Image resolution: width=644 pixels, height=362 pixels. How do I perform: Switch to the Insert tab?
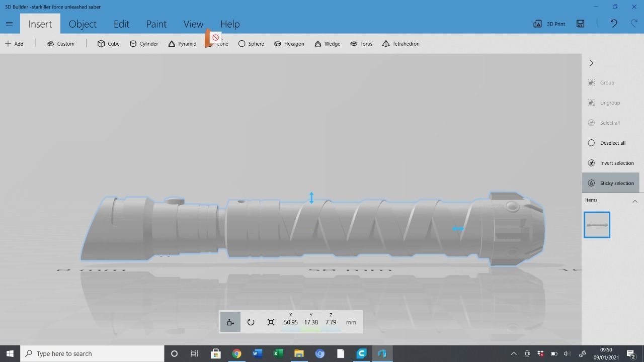[40, 24]
